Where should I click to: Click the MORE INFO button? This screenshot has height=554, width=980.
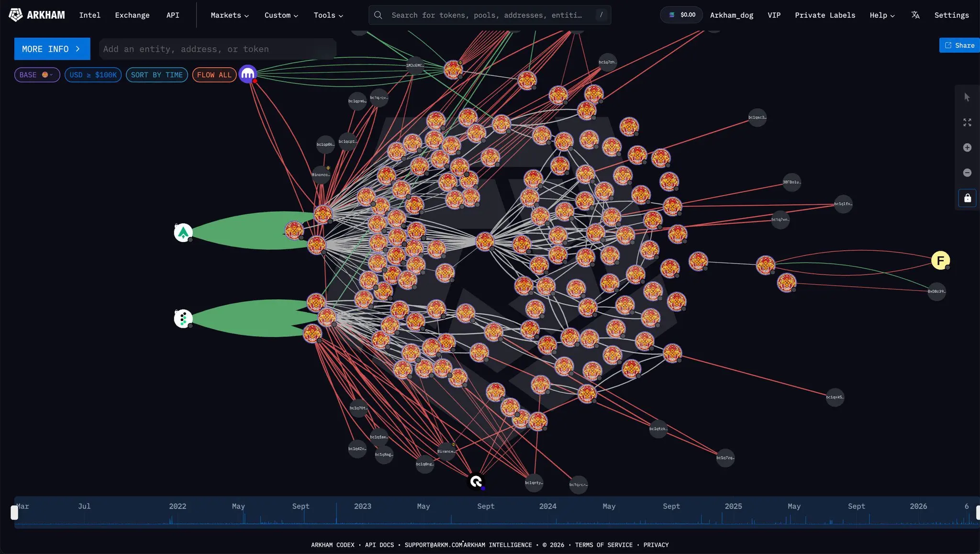[x=52, y=49]
